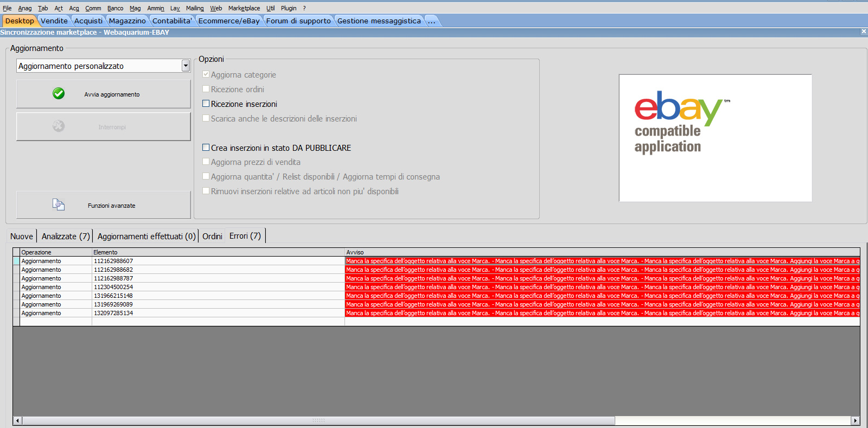Open the Art menu

tap(59, 8)
